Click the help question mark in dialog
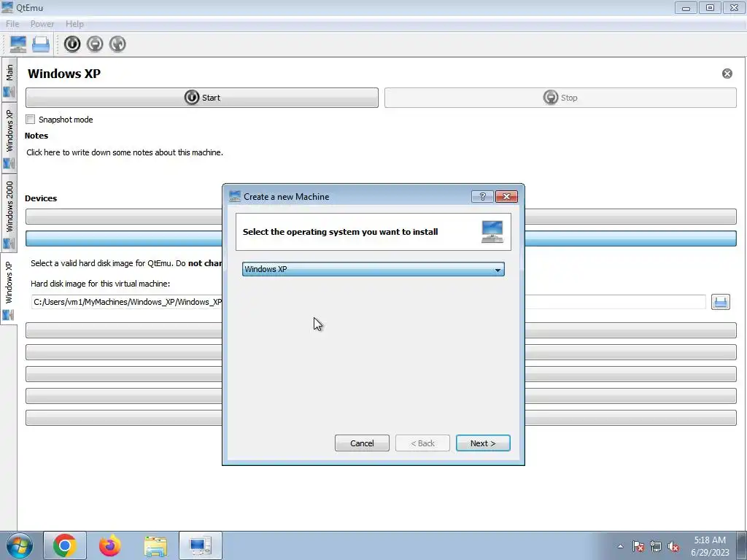Screen dimensions: 747x560 pyautogui.click(x=482, y=197)
